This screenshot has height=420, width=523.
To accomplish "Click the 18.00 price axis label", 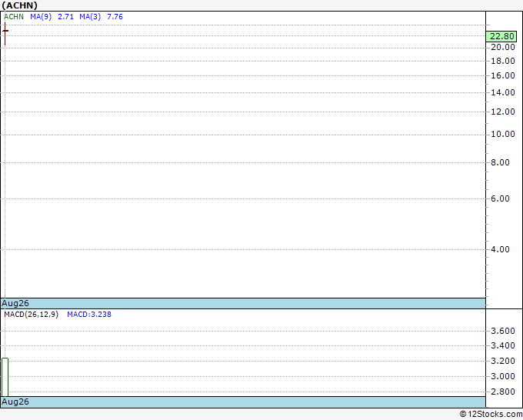I will coord(503,61).
